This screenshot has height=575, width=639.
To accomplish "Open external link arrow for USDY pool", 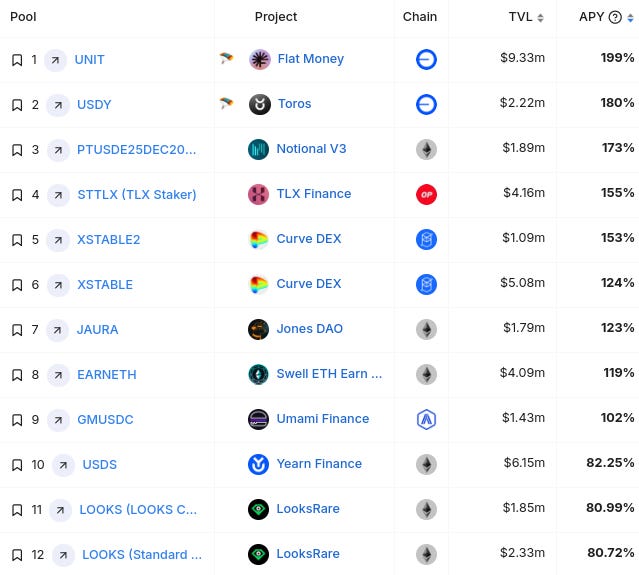I will (58, 105).
